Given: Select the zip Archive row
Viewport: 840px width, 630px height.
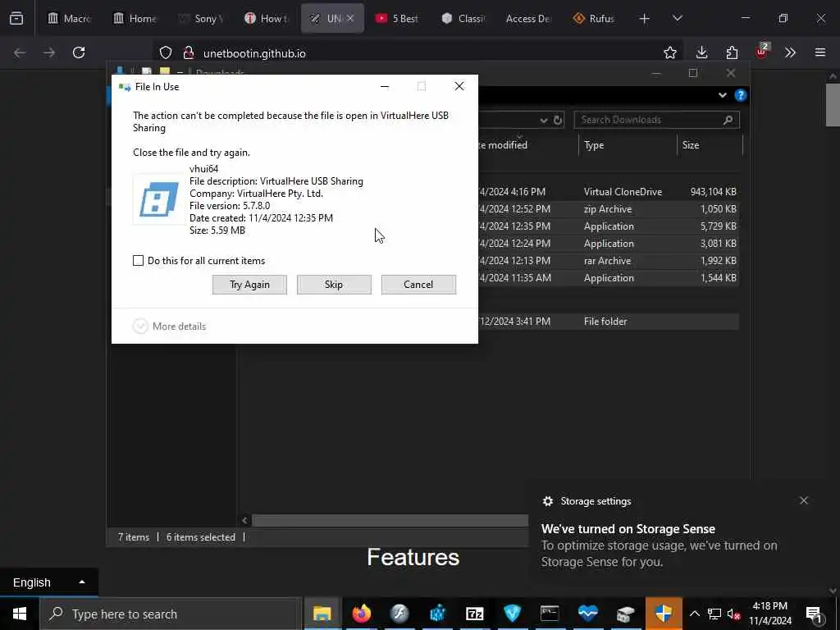Looking at the screenshot, I should tap(608, 209).
